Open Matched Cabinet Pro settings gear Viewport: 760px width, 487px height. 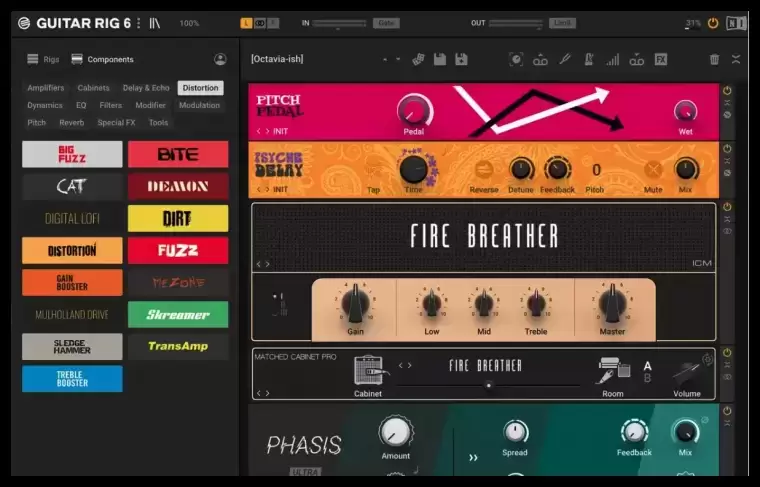(x=708, y=359)
